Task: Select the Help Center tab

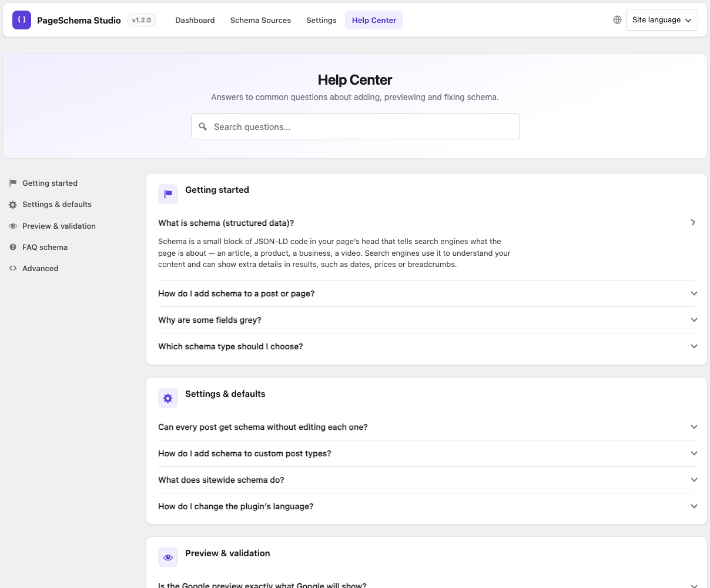Action: point(374,20)
